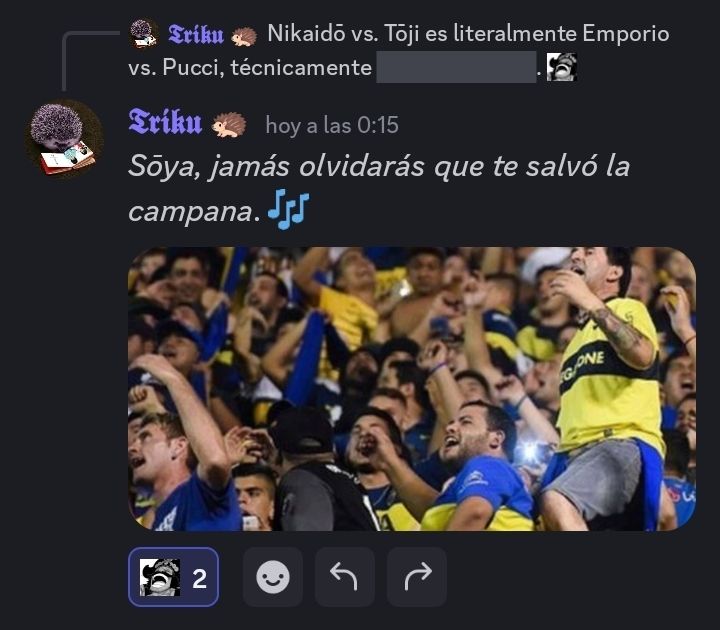Toggle the laughing face reaction with count 2
This screenshot has width=720, height=630.
173,577
